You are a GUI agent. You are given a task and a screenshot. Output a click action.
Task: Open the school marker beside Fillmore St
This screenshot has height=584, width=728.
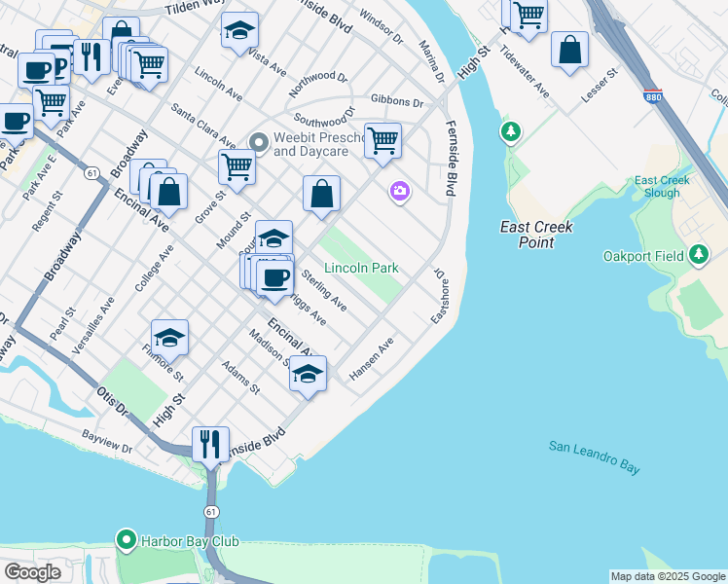[x=169, y=337]
